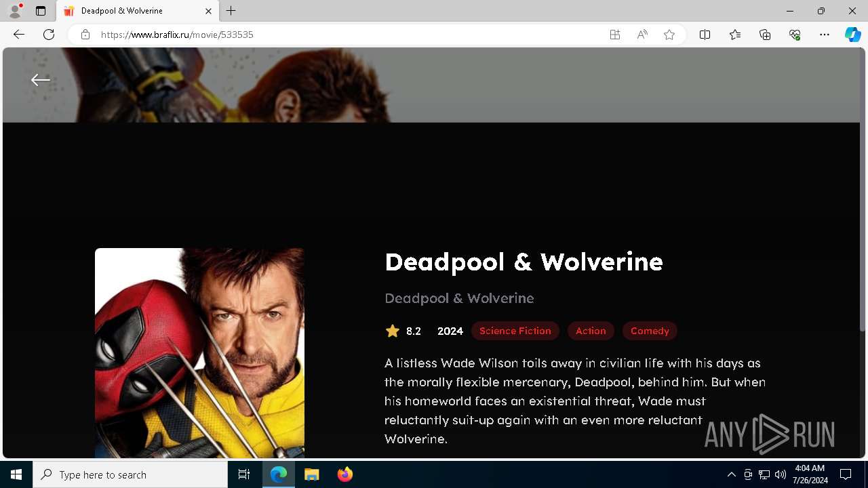This screenshot has height=488, width=868.
Task: Click the 2024 release year
Action: [x=450, y=331]
